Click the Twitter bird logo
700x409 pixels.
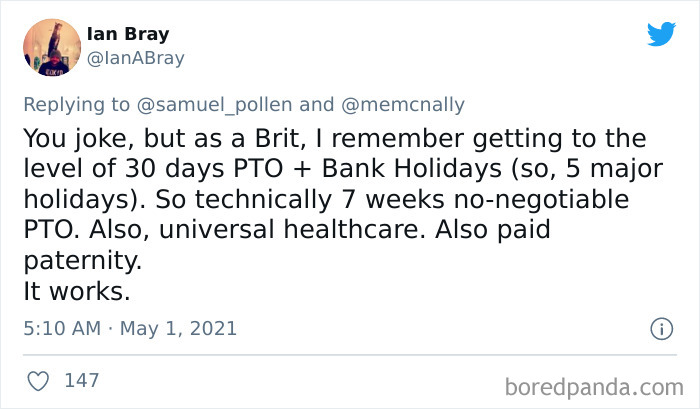[x=661, y=34]
